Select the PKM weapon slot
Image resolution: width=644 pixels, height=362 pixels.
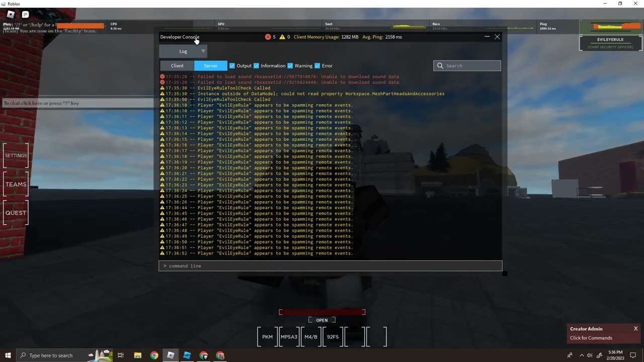point(267,337)
